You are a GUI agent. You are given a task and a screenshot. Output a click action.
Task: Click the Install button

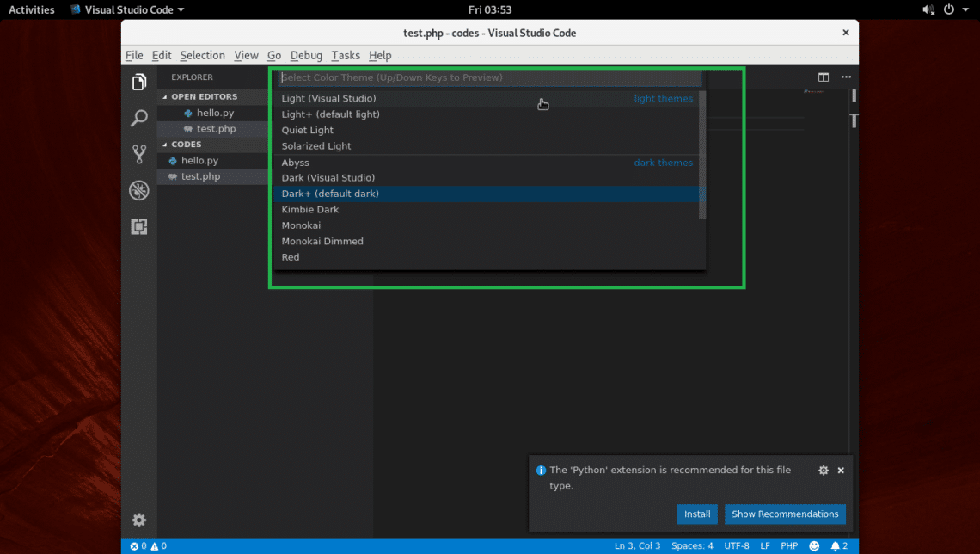pos(697,514)
